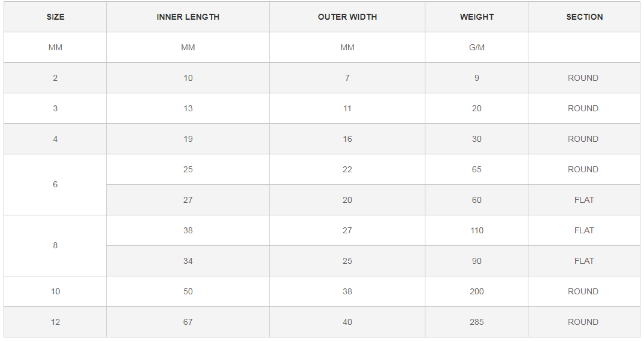Click the SIZE column header
644x341 pixels.
point(55,17)
